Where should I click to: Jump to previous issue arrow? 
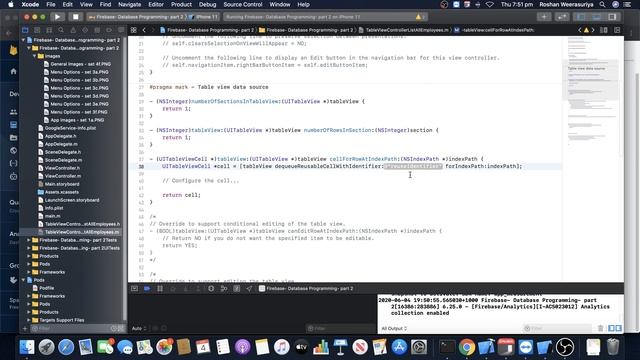580,30
